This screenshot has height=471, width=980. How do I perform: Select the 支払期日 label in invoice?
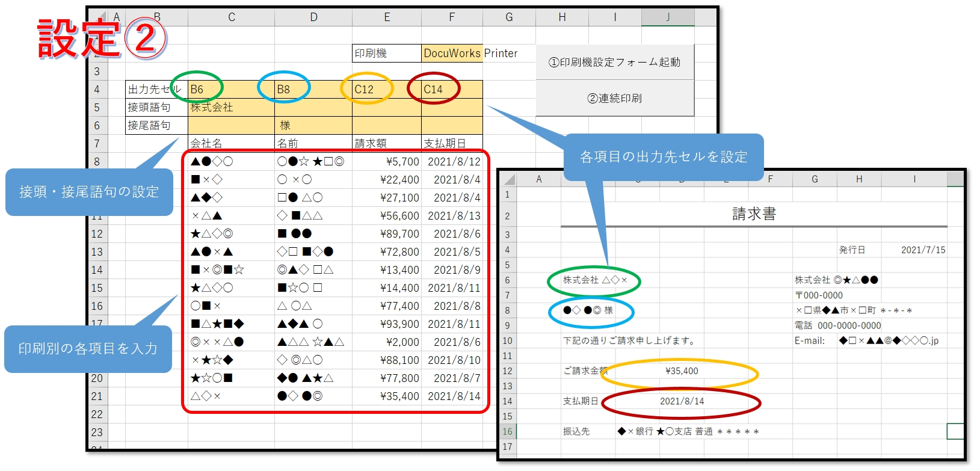pos(581,401)
